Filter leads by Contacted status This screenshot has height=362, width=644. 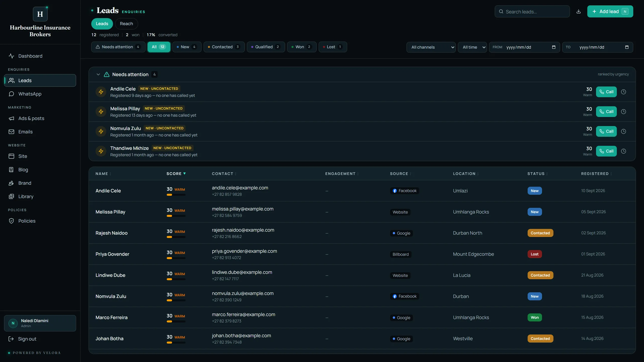click(x=224, y=47)
